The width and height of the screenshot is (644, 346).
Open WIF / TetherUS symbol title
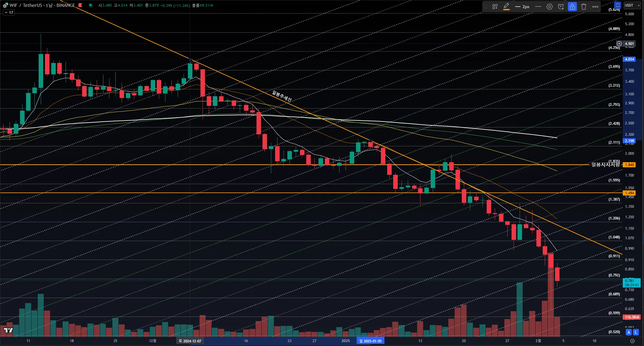point(42,5)
